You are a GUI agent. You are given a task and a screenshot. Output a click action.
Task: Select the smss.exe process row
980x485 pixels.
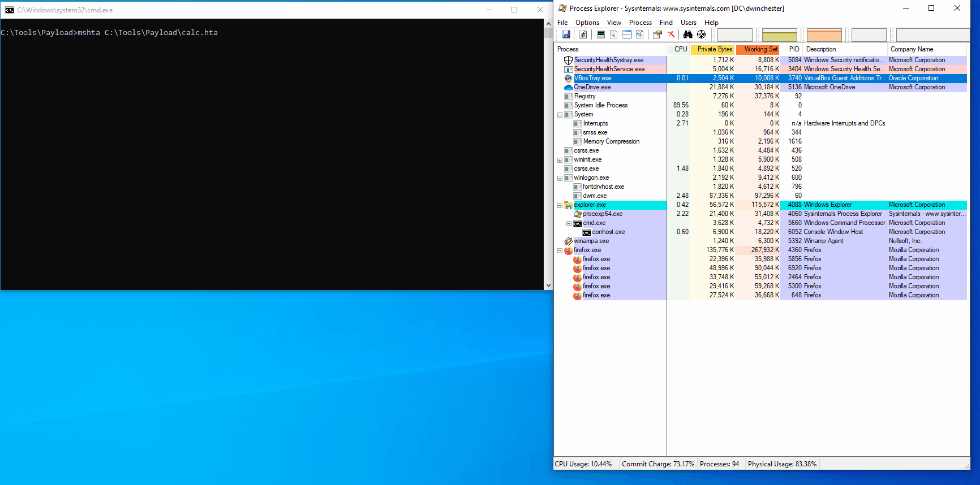[761, 132]
